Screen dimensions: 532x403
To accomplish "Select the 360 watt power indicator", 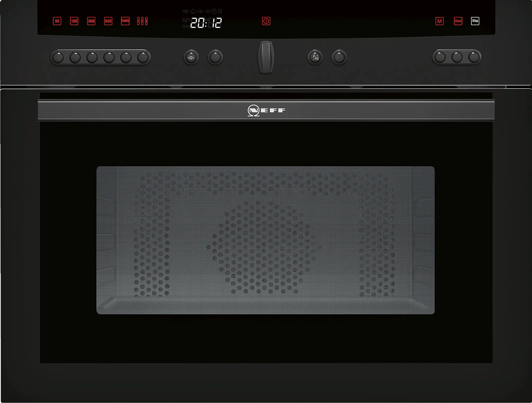I will pyautogui.click(x=91, y=21).
